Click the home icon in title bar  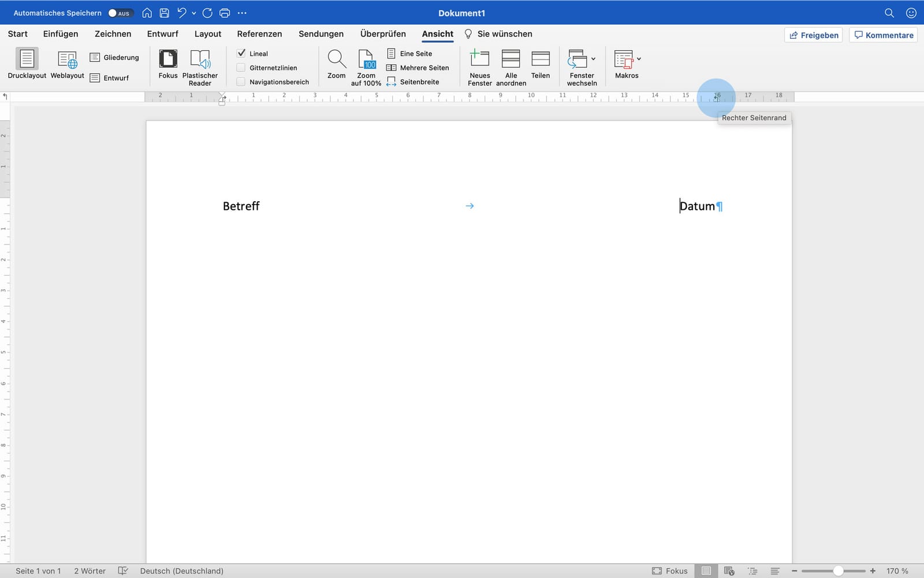[x=147, y=13]
